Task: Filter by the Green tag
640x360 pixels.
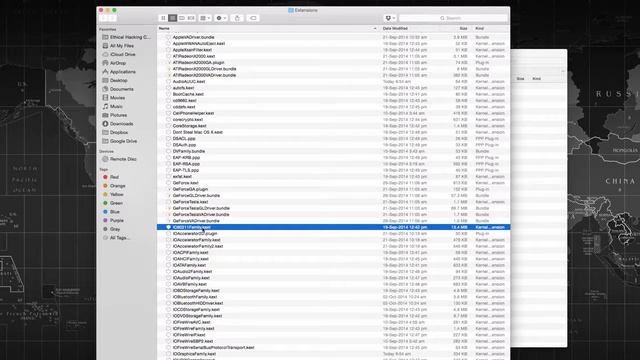Action: tap(113, 203)
